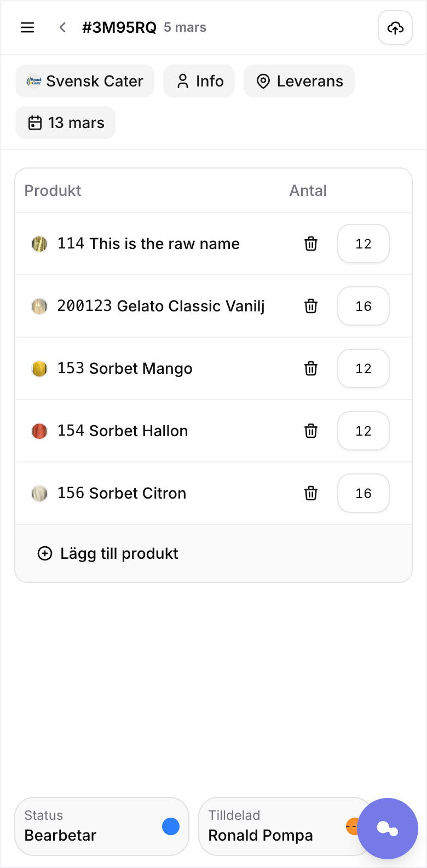This screenshot has height=868, width=427.
Task: Delete the Sorbet Mango row
Action: (x=311, y=368)
